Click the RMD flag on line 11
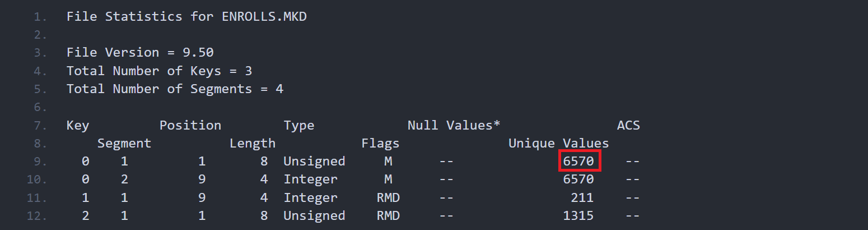The height and width of the screenshot is (230, 868). pyautogui.click(x=388, y=197)
